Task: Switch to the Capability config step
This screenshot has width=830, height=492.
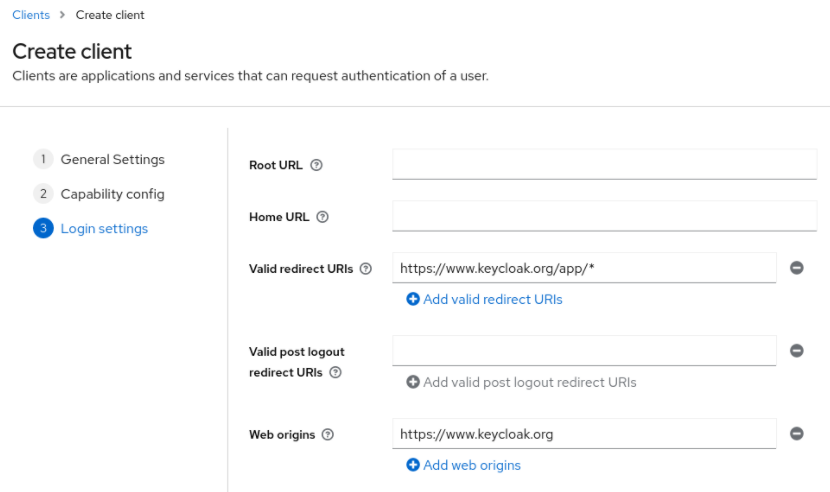Action: [112, 194]
